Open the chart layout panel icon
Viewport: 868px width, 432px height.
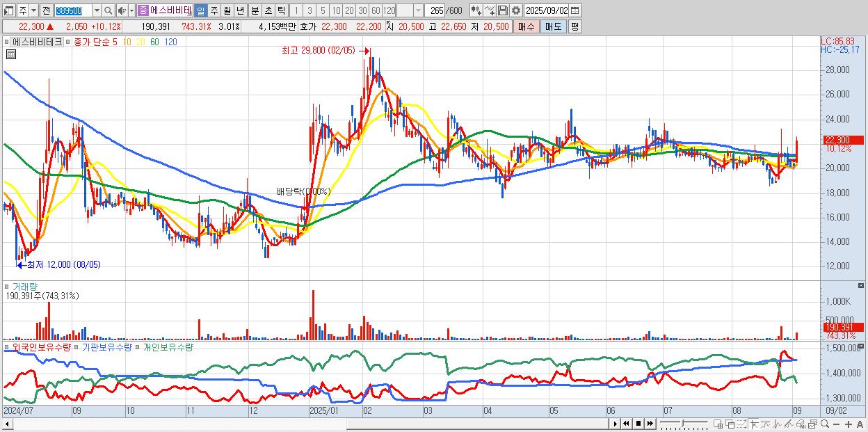(x=8, y=10)
